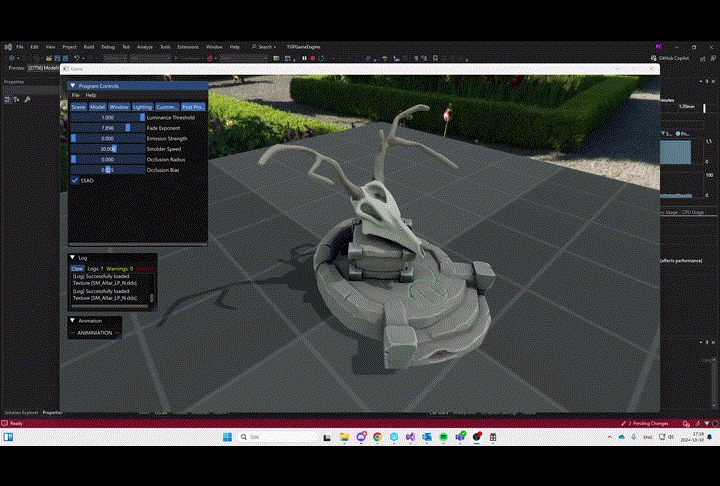
Task: Collapse the Log panel
Action: pyautogui.click(x=73, y=258)
